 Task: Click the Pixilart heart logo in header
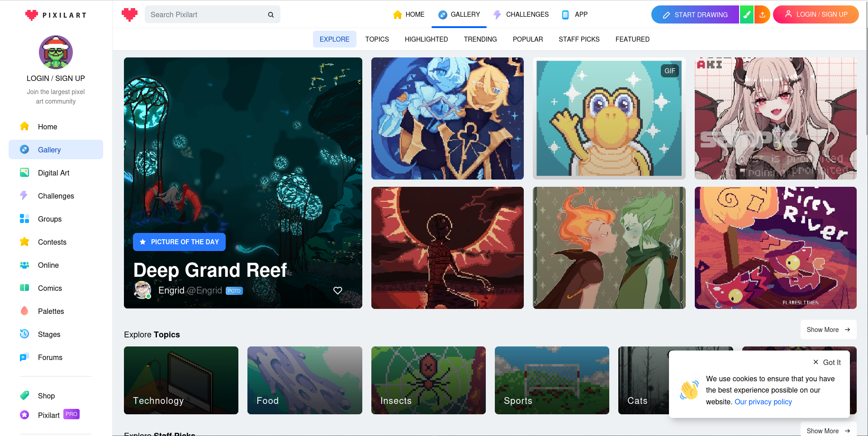pyautogui.click(x=129, y=14)
